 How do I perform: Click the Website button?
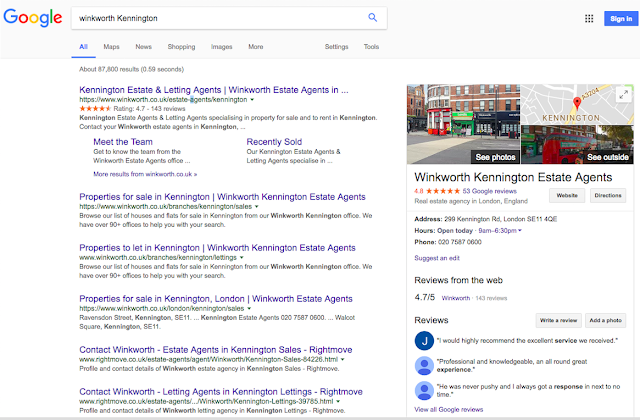[567, 196]
